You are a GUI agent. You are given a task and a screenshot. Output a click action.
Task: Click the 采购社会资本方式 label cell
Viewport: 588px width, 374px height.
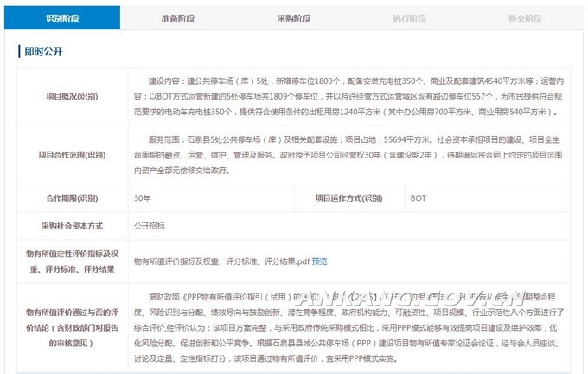click(72, 226)
